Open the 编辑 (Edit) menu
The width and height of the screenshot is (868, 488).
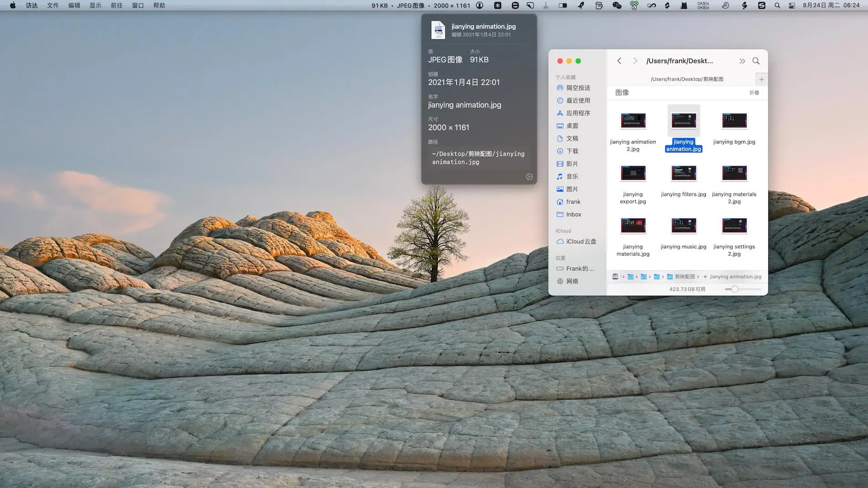[x=74, y=5]
